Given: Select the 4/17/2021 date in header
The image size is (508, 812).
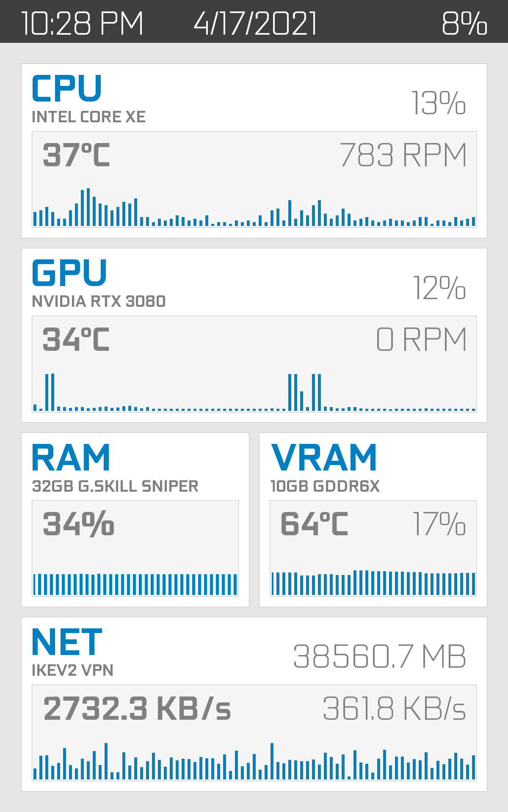Looking at the screenshot, I should [255, 23].
